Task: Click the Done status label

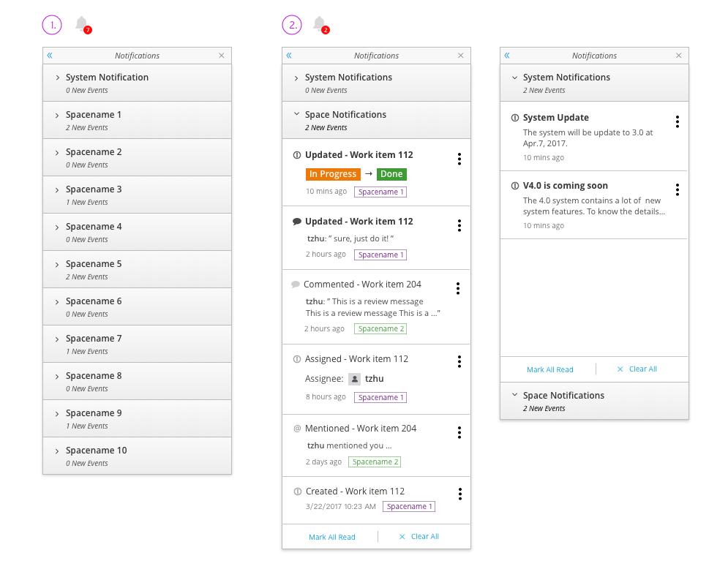Action: tap(391, 174)
